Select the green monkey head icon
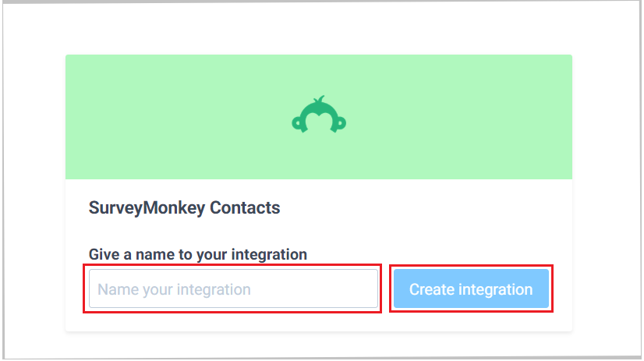Viewport: 644px width, 361px height. [x=319, y=115]
